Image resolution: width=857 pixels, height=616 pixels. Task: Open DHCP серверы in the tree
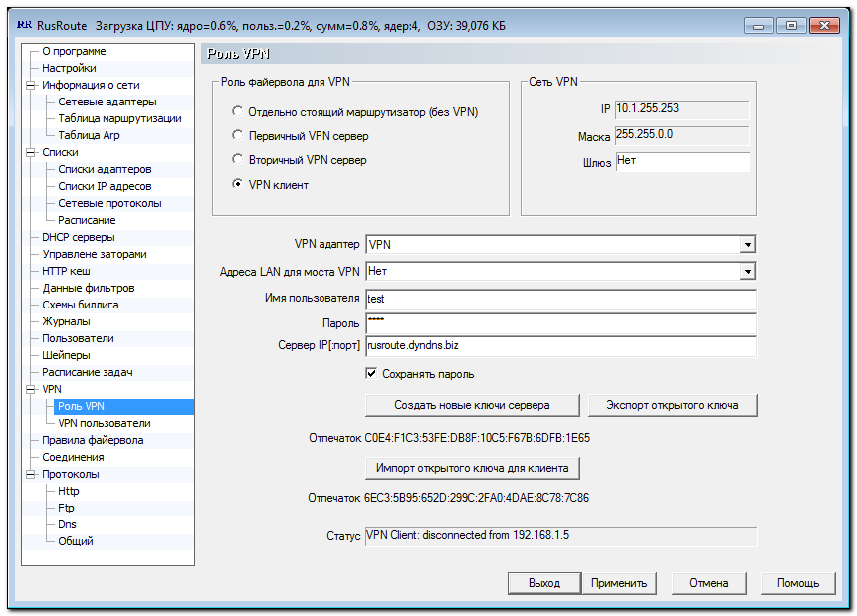(79, 237)
